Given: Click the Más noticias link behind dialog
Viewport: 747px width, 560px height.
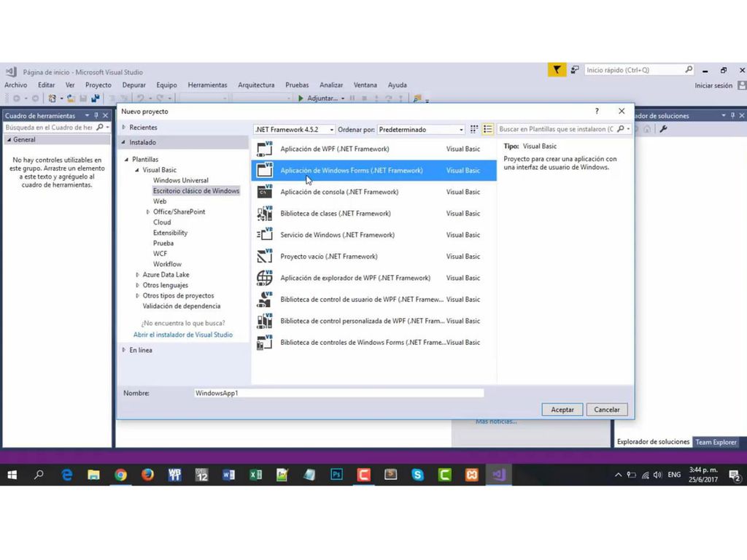Looking at the screenshot, I should pos(496,421).
